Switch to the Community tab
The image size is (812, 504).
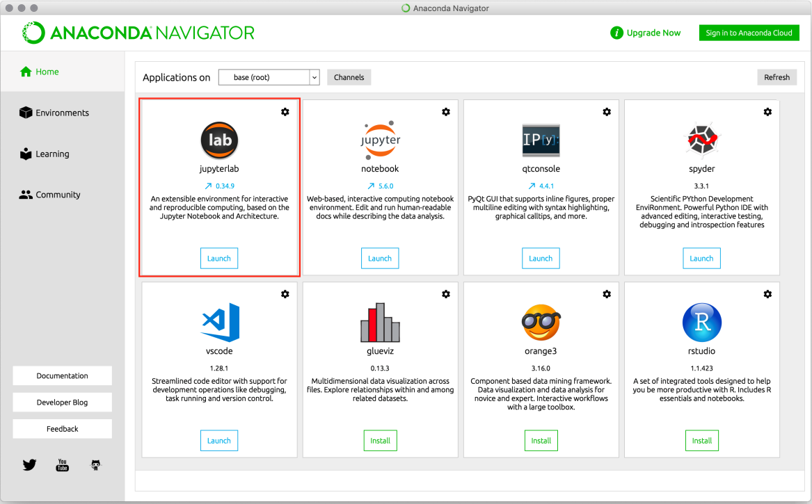pos(58,195)
